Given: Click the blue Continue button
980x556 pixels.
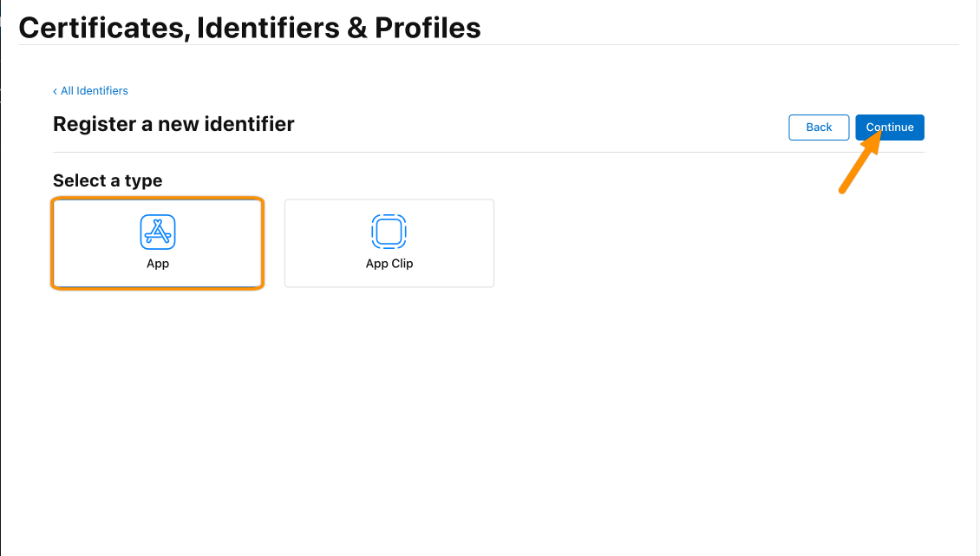Looking at the screenshot, I should (890, 128).
